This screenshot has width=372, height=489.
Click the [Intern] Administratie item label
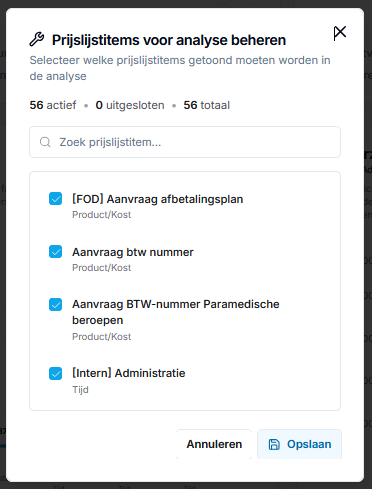click(129, 373)
